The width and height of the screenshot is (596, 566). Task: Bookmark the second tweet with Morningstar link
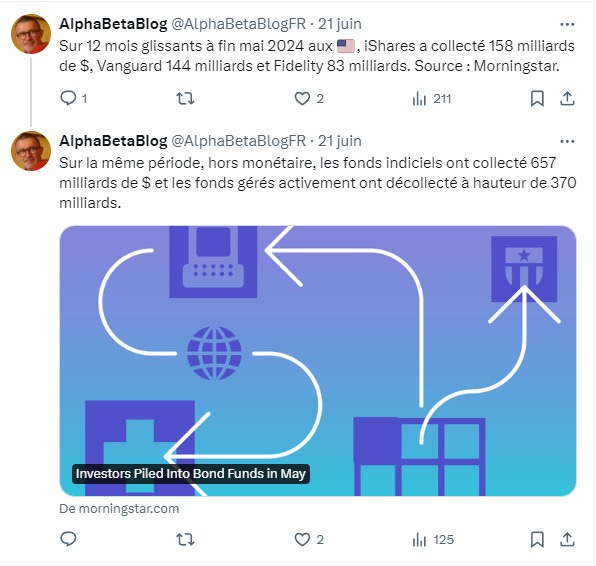coord(537,539)
